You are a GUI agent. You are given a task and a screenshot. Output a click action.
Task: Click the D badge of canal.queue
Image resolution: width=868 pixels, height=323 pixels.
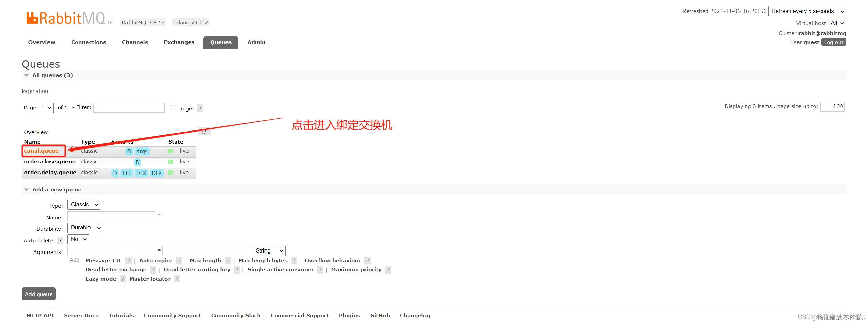pos(129,151)
